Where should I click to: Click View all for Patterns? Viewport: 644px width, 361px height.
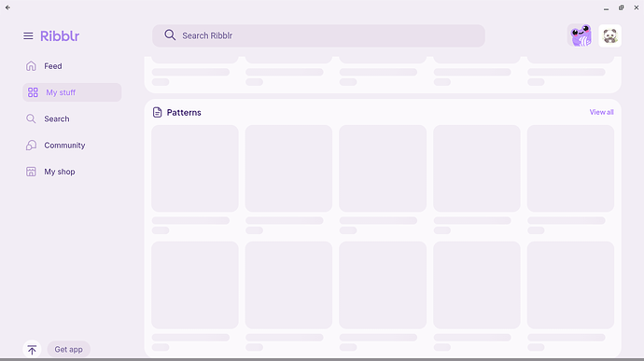click(x=601, y=112)
